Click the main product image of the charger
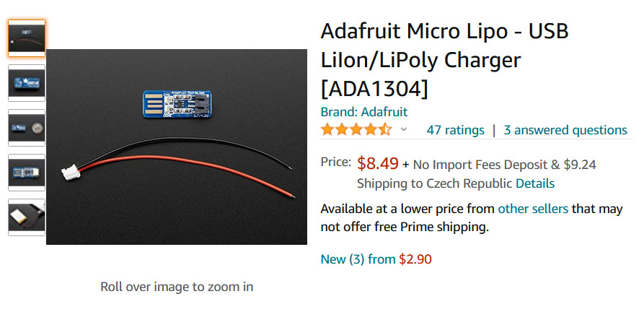Screen dimensions: 644x312 pyautogui.click(x=177, y=147)
